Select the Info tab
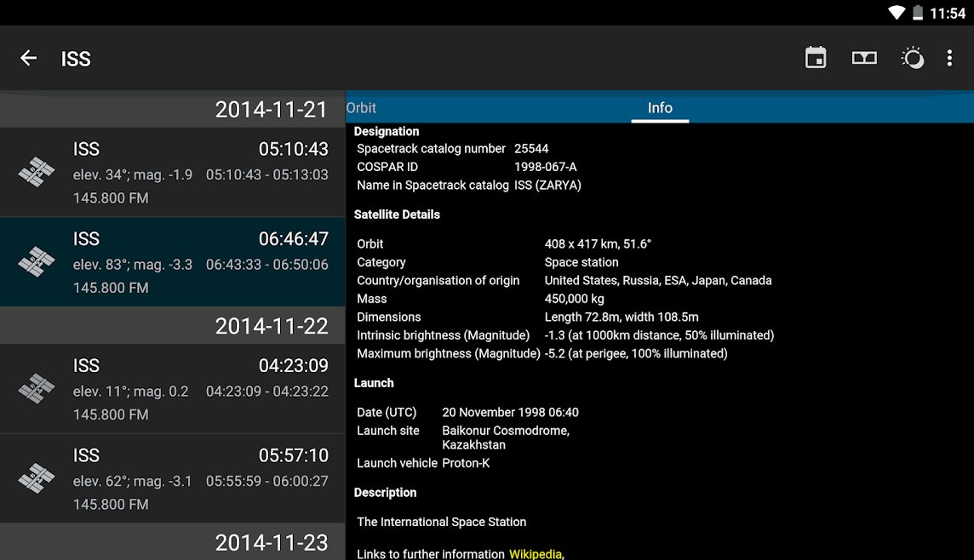 click(x=660, y=108)
